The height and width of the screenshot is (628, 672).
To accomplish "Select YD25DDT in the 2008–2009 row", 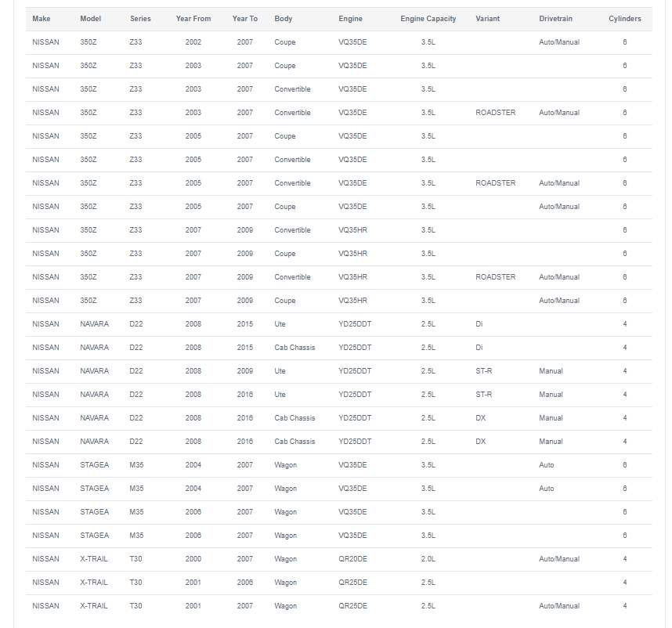I will click(355, 371).
